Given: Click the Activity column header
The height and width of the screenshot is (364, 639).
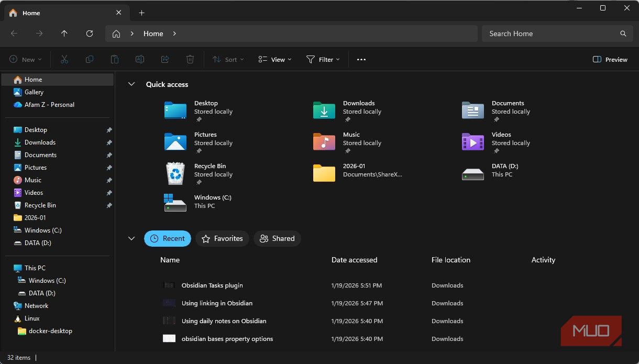Looking at the screenshot, I should point(543,260).
